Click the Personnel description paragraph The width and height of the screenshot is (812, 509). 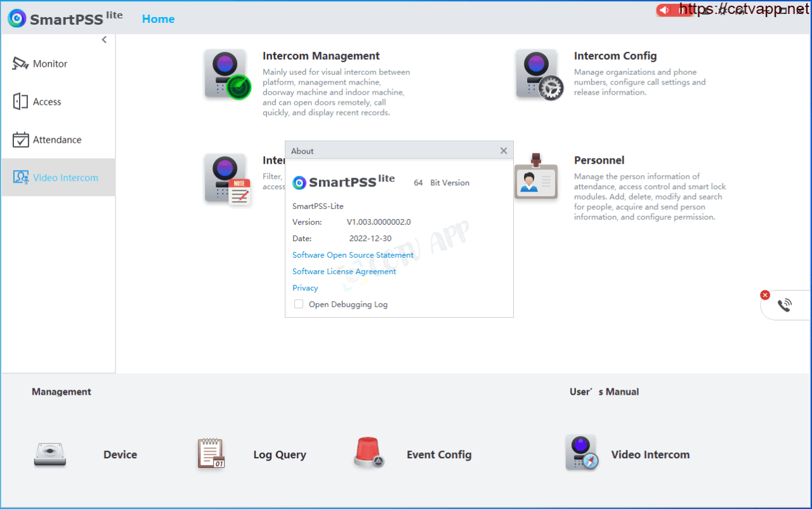[x=650, y=197]
